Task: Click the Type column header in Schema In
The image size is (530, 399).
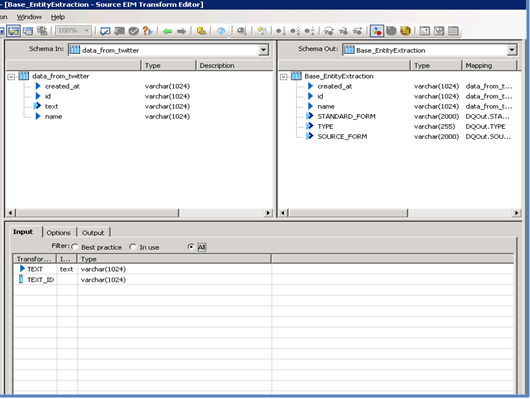Action: click(x=168, y=66)
